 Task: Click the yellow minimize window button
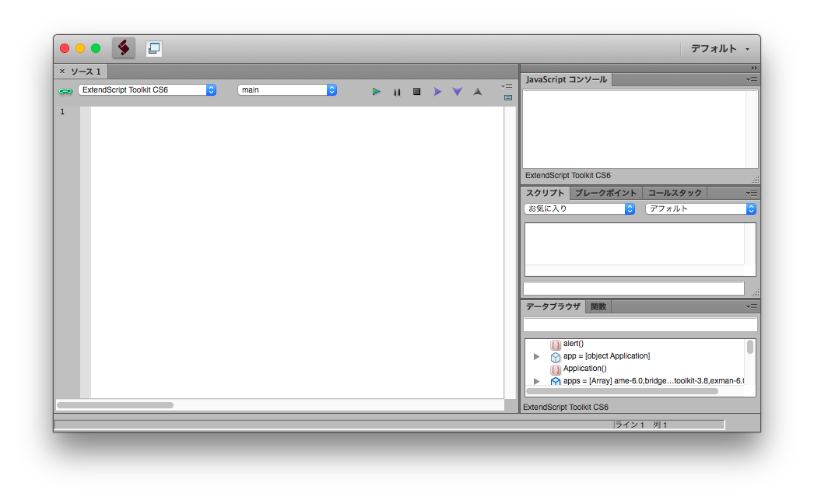[x=80, y=48]
